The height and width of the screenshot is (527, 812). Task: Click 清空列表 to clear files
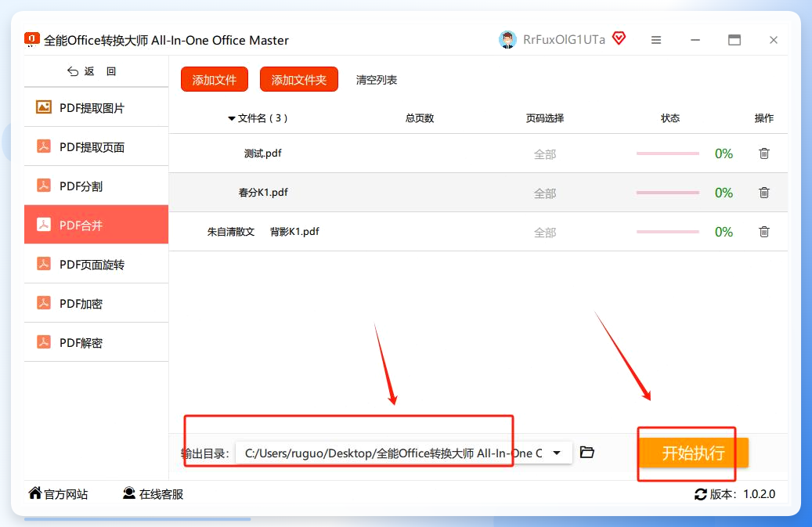(x=377, y=80)
